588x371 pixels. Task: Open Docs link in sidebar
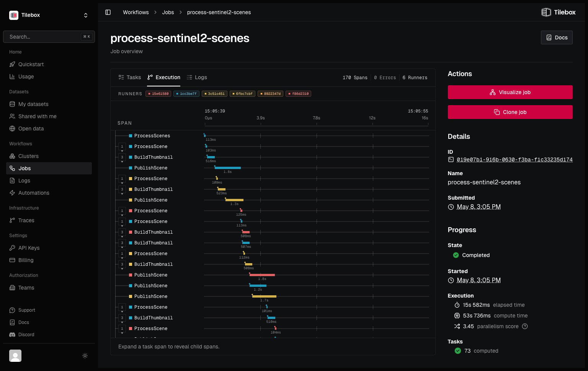point(49,322)
